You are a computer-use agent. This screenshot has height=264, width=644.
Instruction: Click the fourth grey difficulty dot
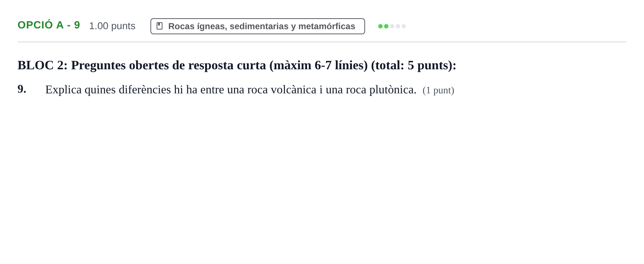pos(398,26)
